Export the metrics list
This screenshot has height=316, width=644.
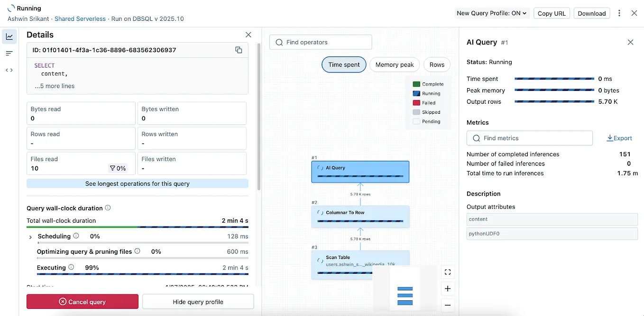click(619, 138)
